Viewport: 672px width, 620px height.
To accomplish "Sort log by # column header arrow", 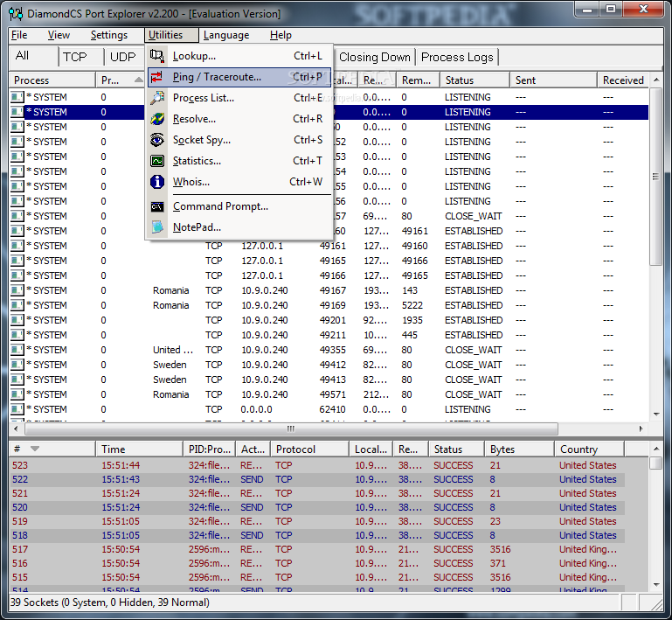I will 35,449.
